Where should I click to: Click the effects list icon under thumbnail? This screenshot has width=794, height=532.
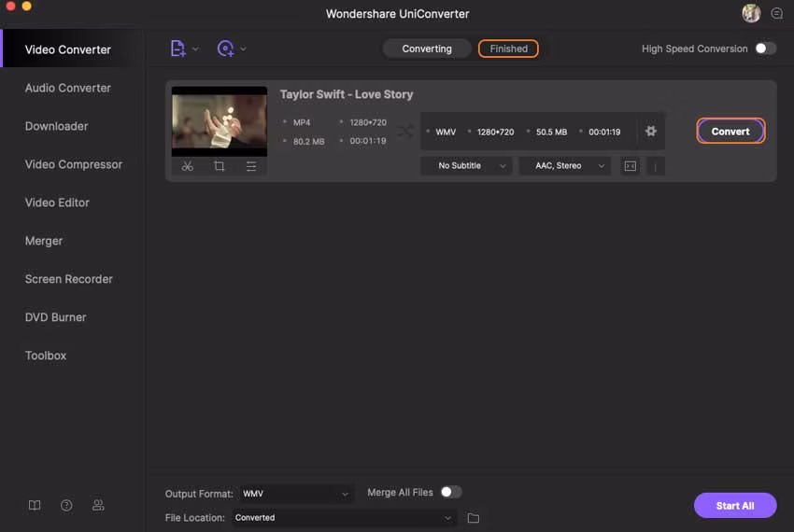251,166
